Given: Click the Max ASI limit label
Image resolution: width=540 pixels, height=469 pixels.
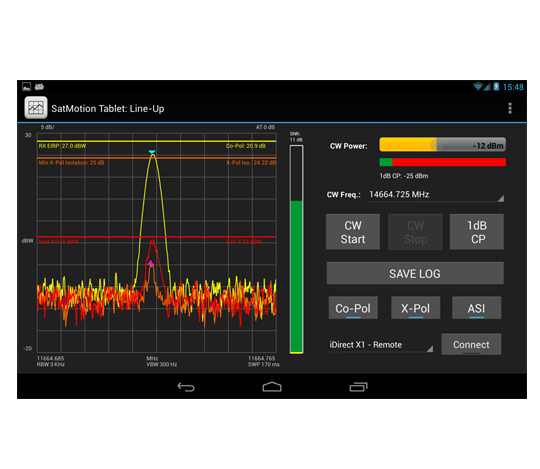Looking at the screenshot, I should [59, 241].
